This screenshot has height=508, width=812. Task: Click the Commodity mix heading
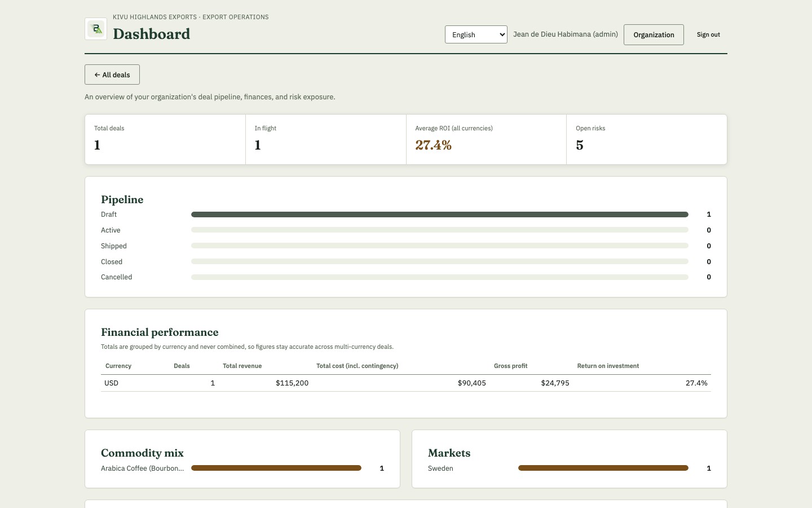click(x=142, y=453)
